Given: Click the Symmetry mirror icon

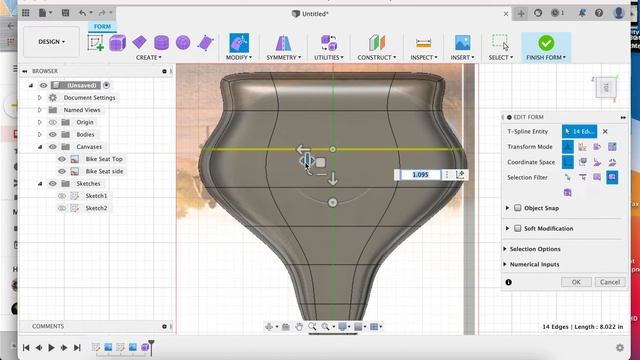Looking at the screenshot, I should coord(283,43).
